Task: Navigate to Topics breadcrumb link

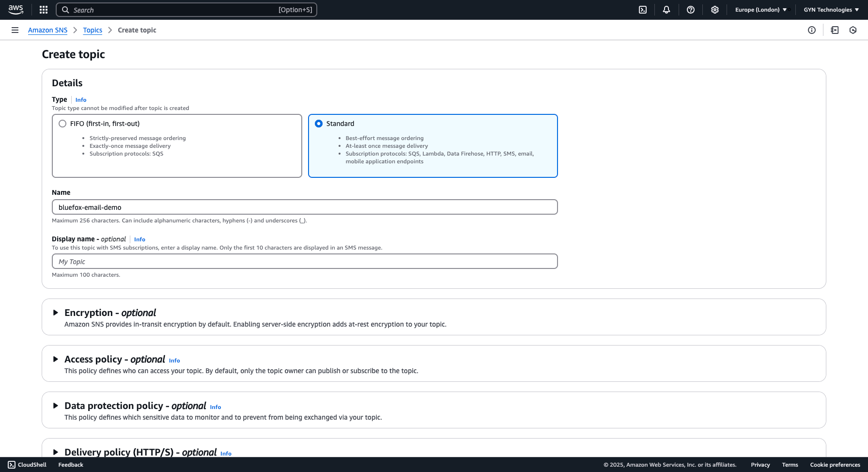Action: pyautogui.click(x=93, y=30)
